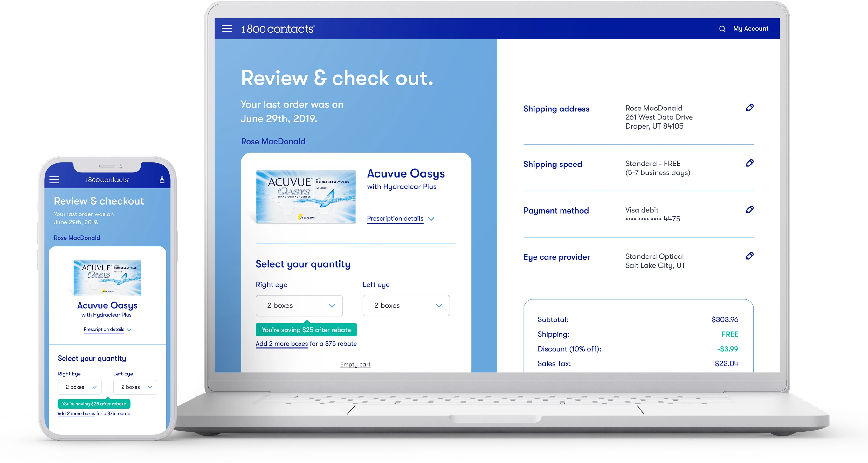Edit payment method pencil icon

click(x=749, y=210)
